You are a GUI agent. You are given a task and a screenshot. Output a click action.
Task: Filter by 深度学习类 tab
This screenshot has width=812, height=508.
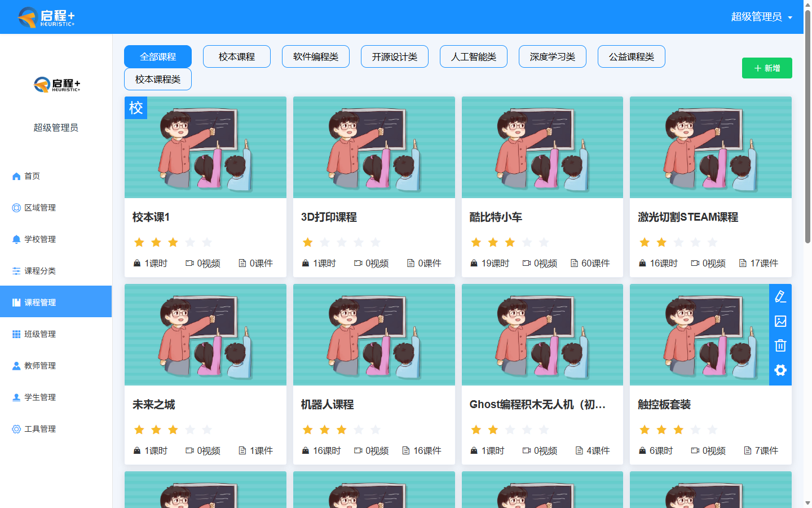[x=553, y=56]
